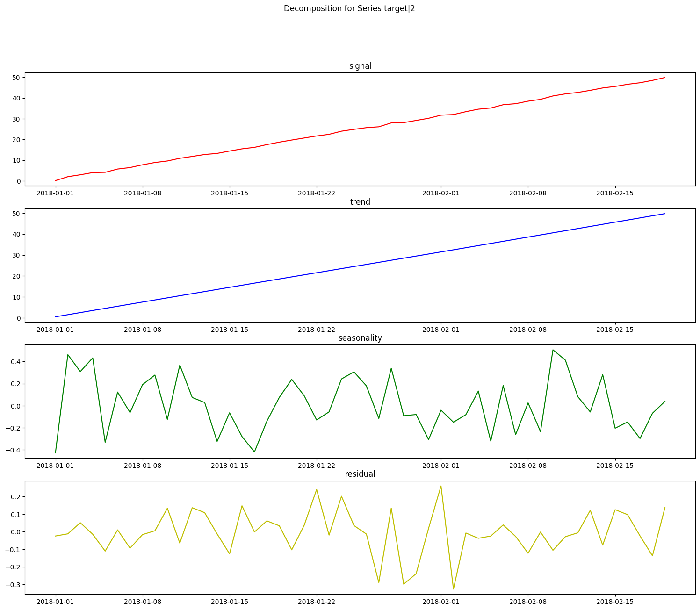The height and width of the screenshot is (610, 700).
Task: Click the "seasonality" subplot title
Action: tap(360, 338)
